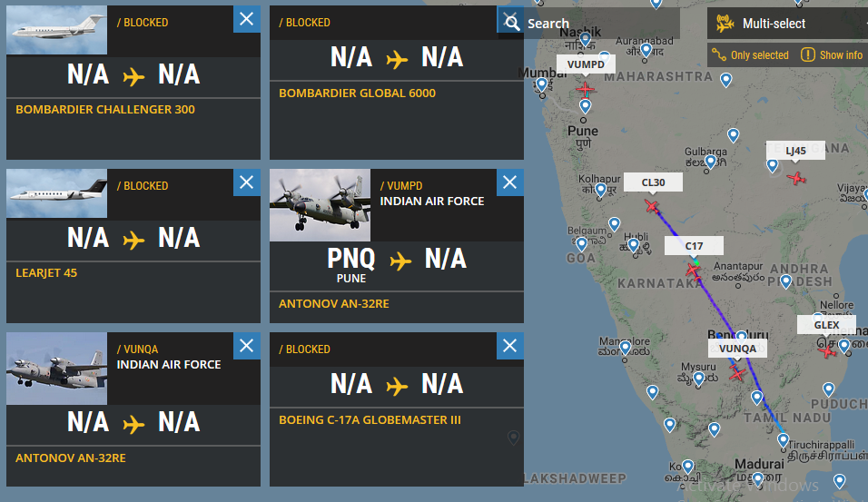Select the red C17 aircraft on map
This screenshot has height=502, width=868.
pyautogui.click(x=693, y=271)
